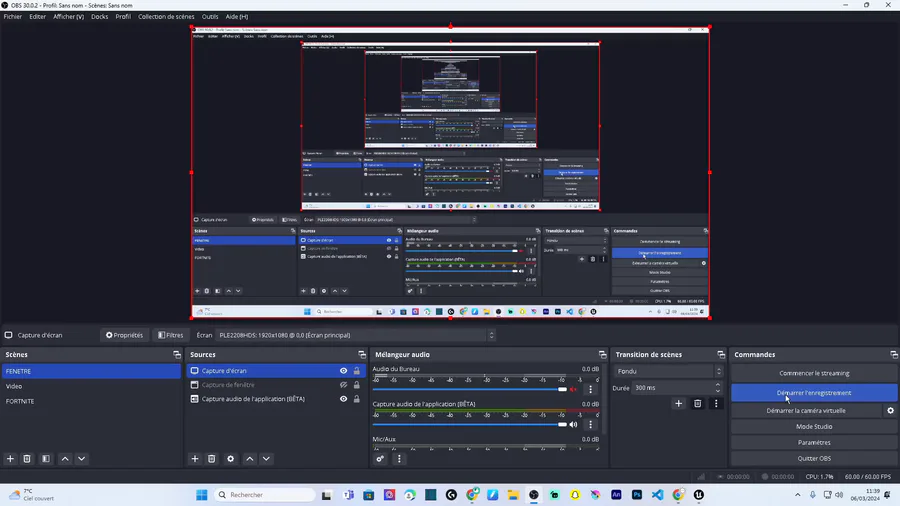
Task: Remove transition using trash icon
Action: tap(697, 404)
